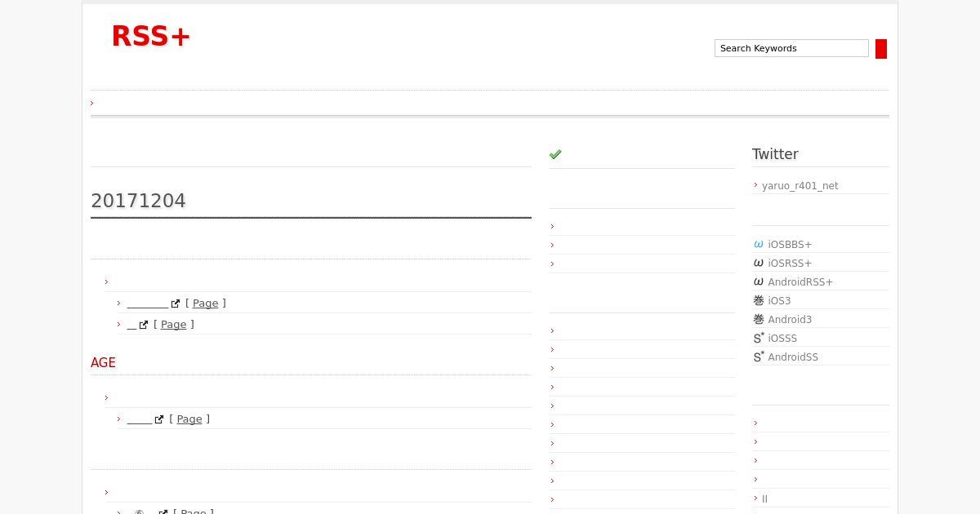Click the green checkmark icon
The width and height of the screenshot is (980, 514).
click(x=555, y=154)
